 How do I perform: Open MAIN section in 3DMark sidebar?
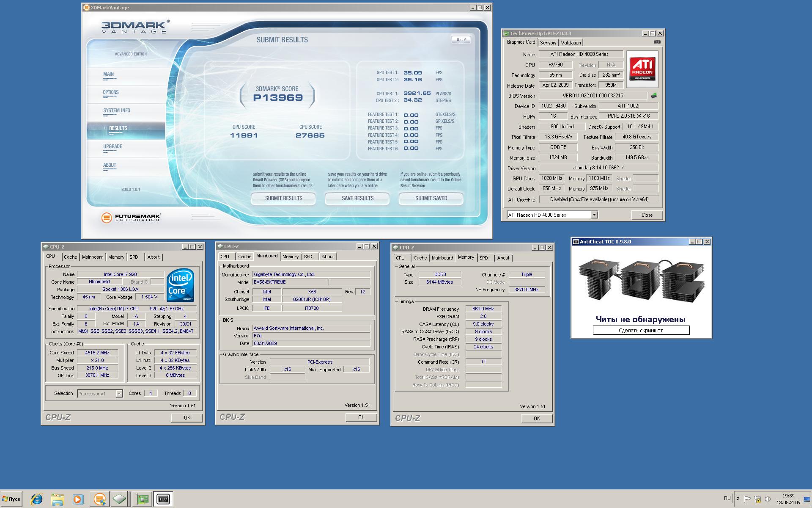coord(109,74)
